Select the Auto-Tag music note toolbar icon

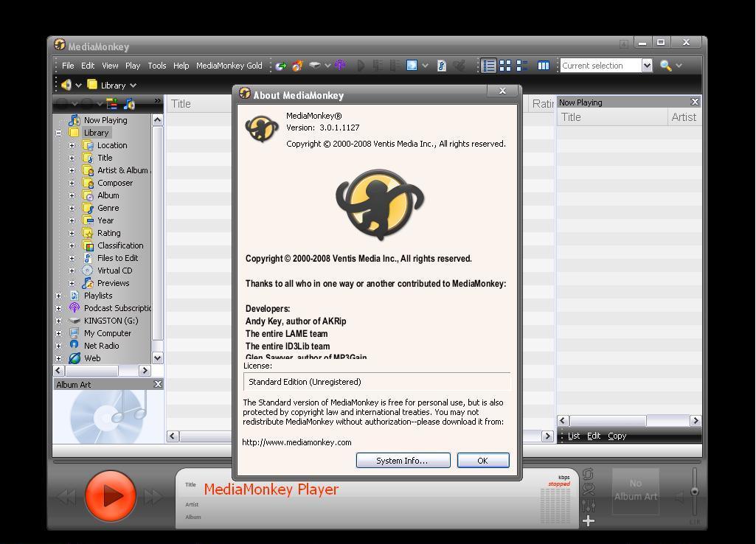[440, 66]
